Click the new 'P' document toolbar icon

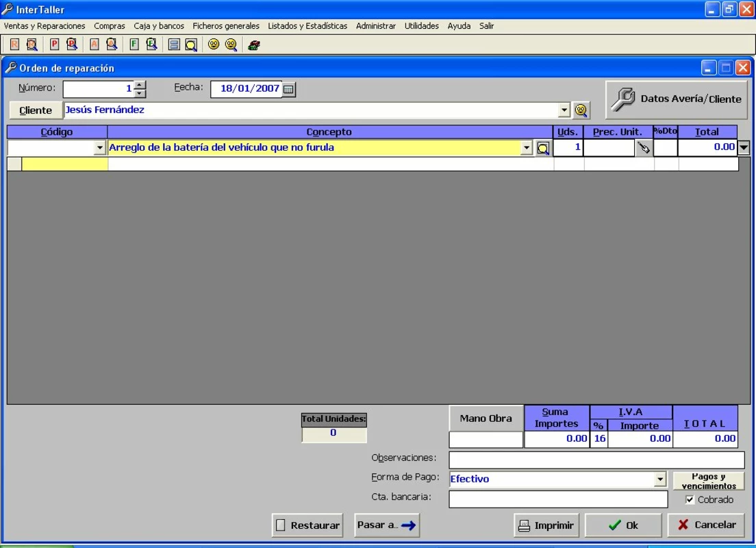[55, 45]
